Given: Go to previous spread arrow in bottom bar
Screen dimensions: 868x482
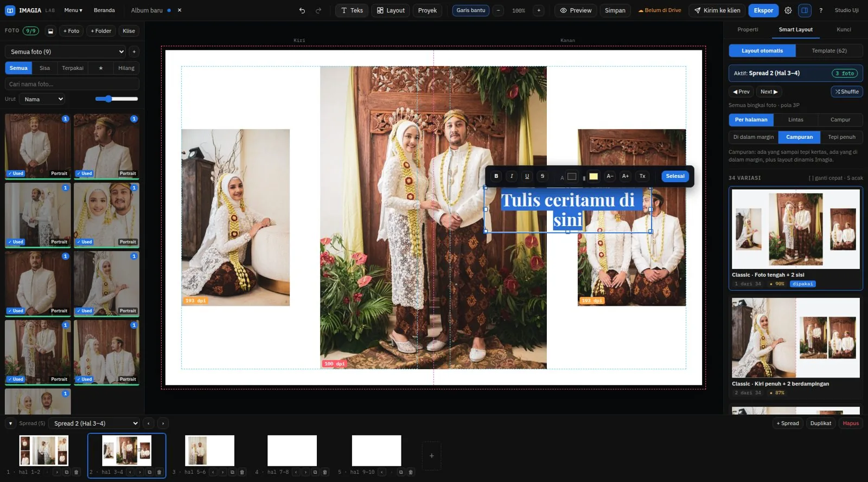Looking at the screenshot, I should [x=148, y=423].
